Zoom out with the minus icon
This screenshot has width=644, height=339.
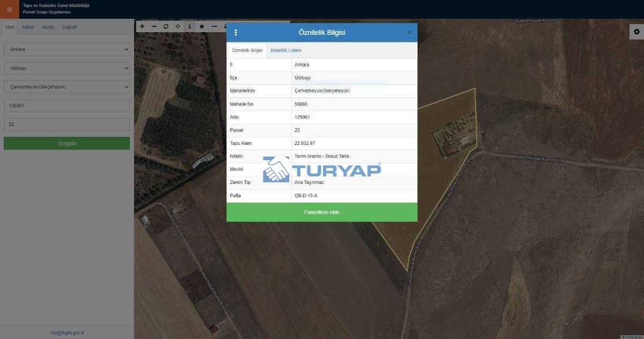point(154,26)
